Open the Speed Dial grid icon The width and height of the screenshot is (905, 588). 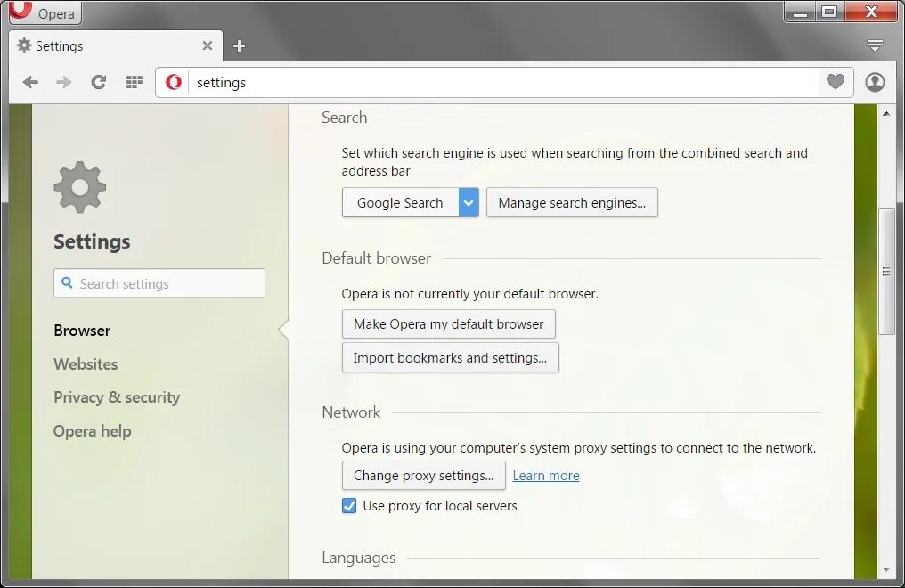click(x=134, y=82)
